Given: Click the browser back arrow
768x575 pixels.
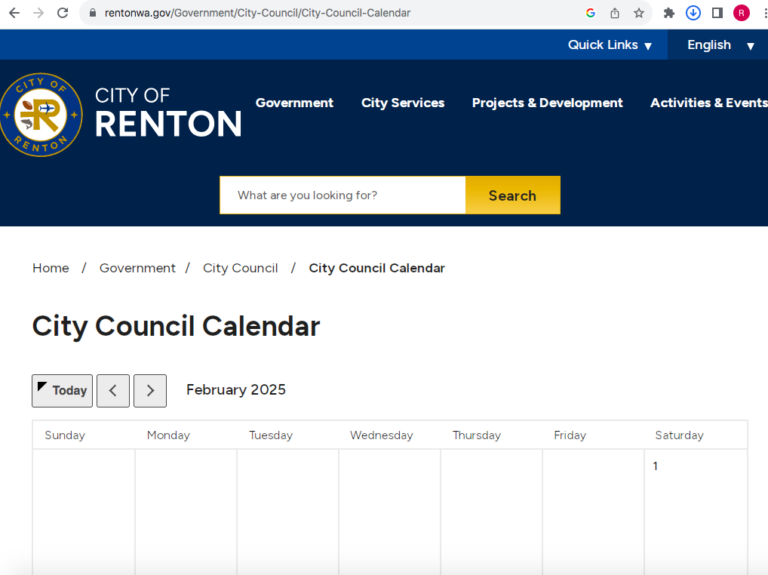Looking at the screenshot, I should tap(14, 13).
